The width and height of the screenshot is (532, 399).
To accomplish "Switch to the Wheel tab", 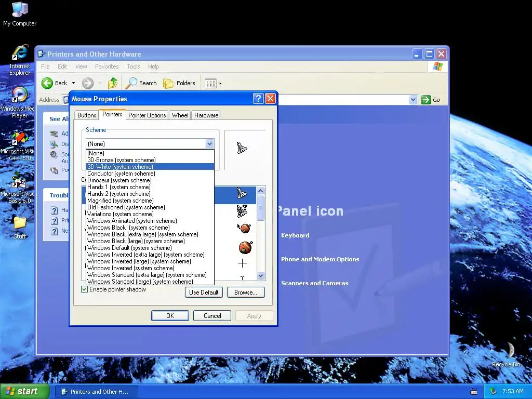I will (x=180, y=115).
